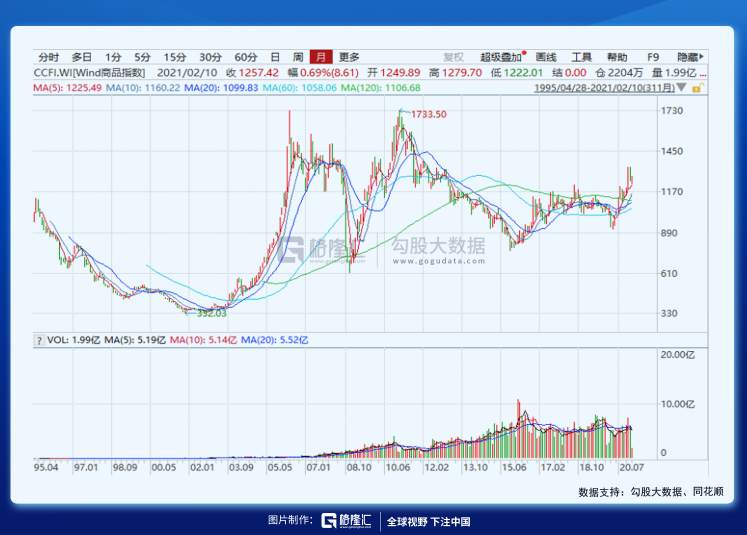Click the 1995/04/28-2021/02/10 date range link
This screenshot has width=747, height=535.
[x=604, y=88]
